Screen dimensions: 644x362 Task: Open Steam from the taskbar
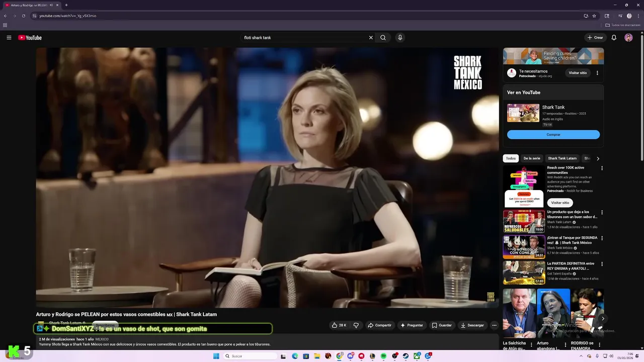406,356
